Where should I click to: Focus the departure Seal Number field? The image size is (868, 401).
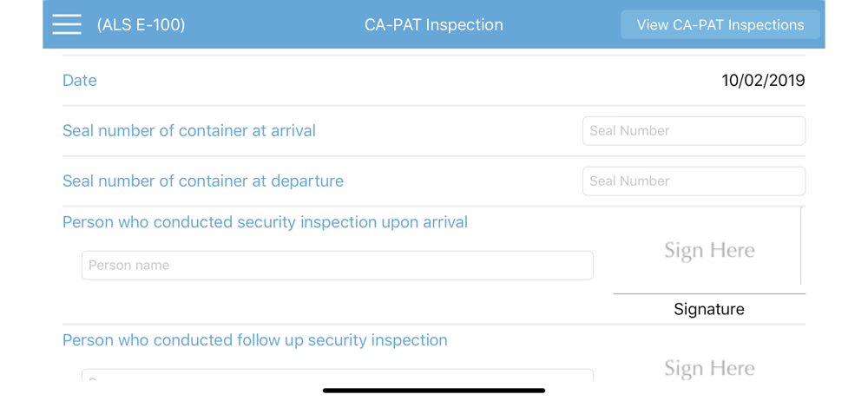694,181
